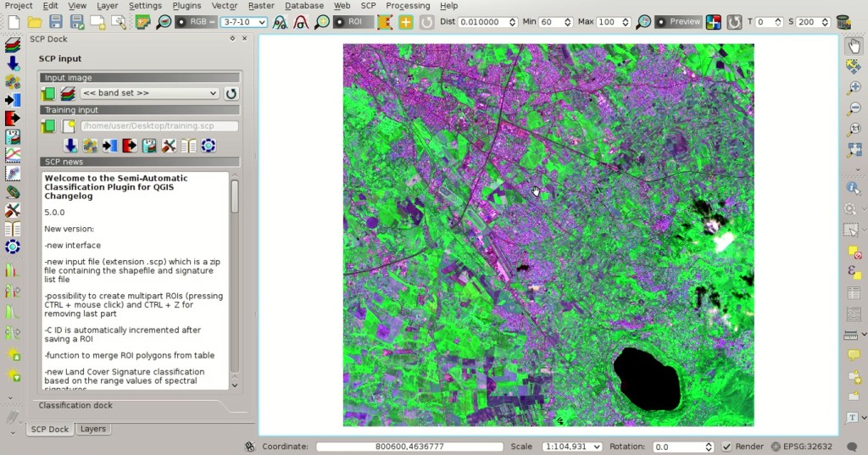Select the SCP Dock tab
868x455 pixels.
pos(50,429)
